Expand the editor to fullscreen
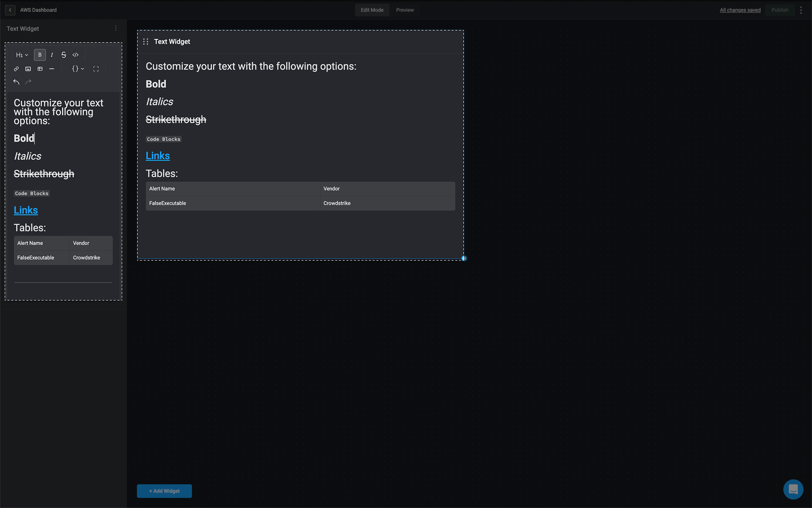 (x=96, y=69)
